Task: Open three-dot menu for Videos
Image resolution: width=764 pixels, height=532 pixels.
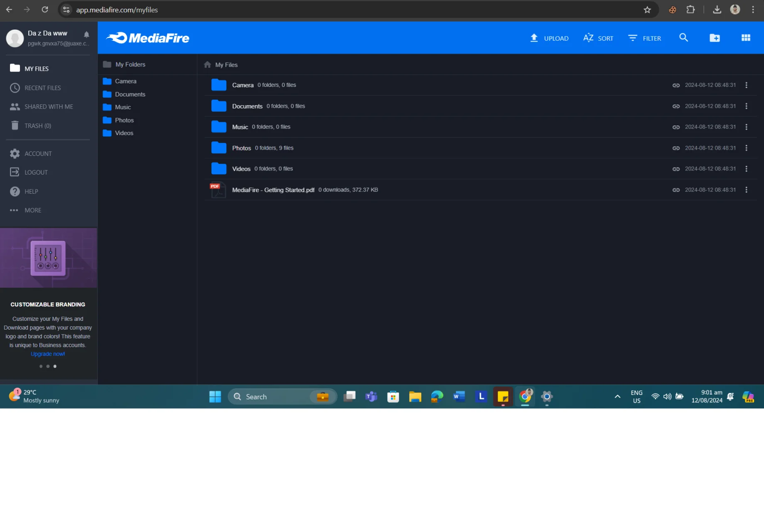Action: coord(746,169)
